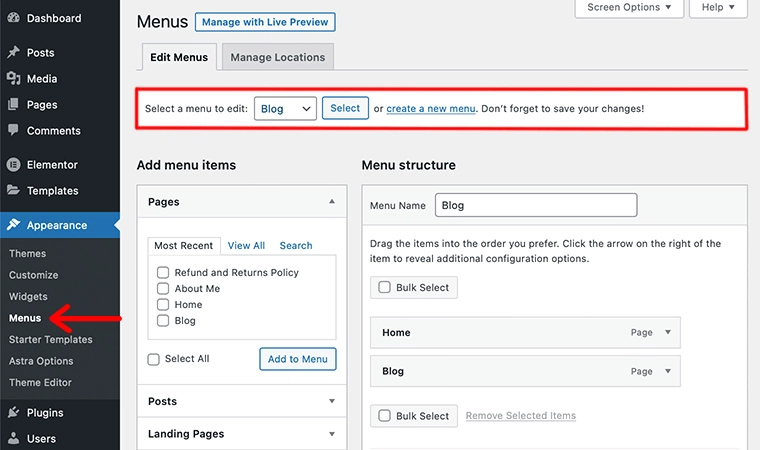Viewport: 760px width, 450px height.
Task: Click the Appearance paintbrush icon
Action: (x=14, y=225)
